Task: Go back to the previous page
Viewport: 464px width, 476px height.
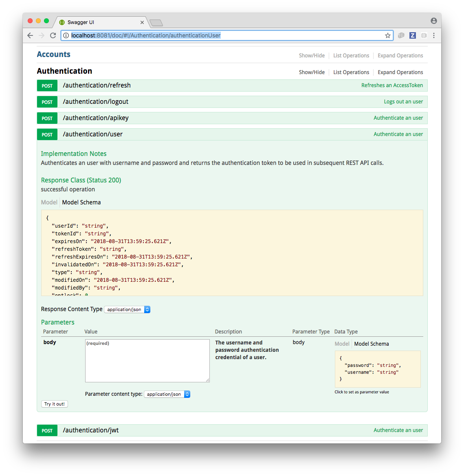Action: tap(30, 35)
